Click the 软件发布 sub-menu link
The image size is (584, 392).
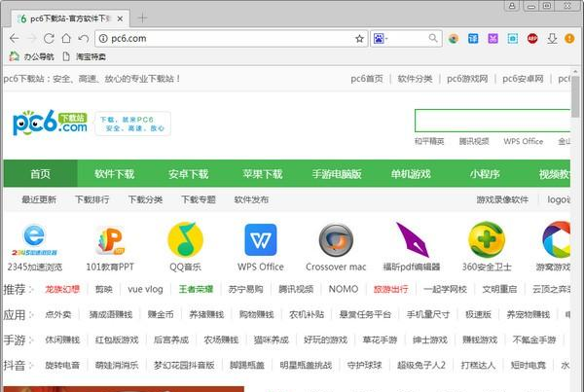coord(251,199)
